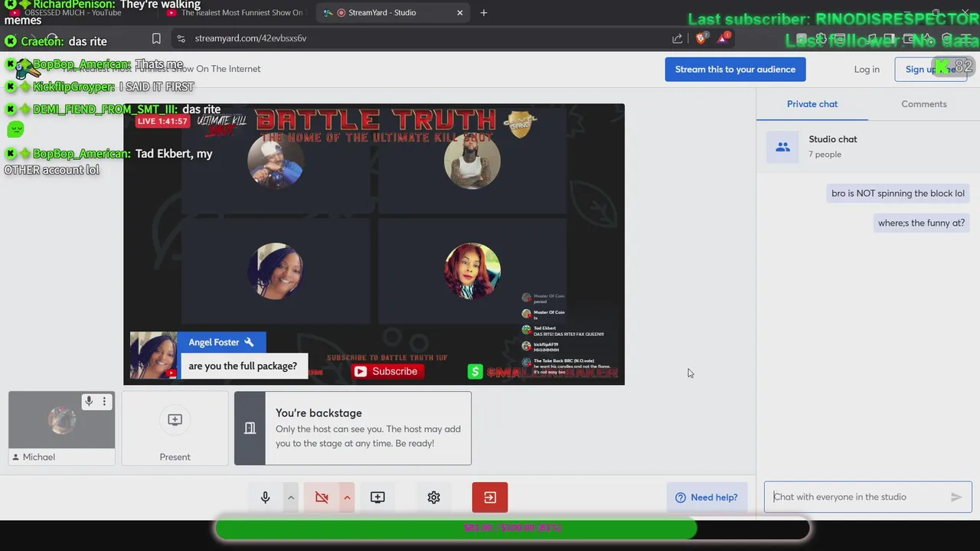980x551 pixels.
Task: Click "where;s the funny at?" chat message
Action: (x=921, y=223)
